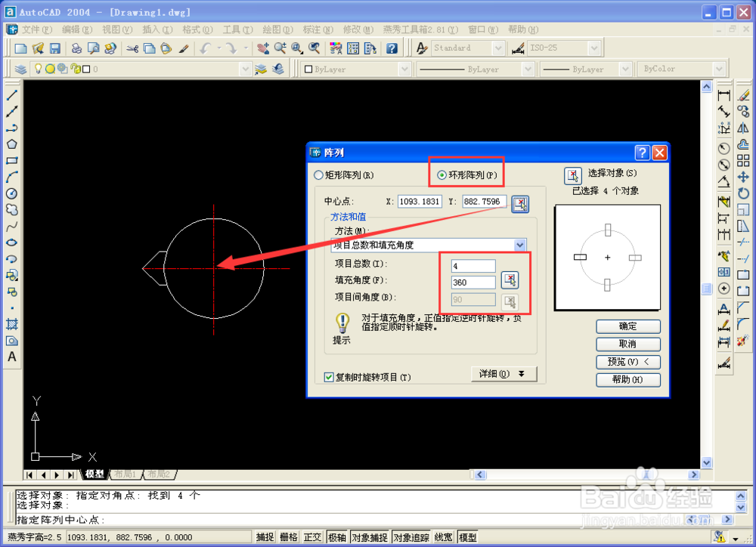Screen dimensions: 756x547
Task: Toggle 对象捕捉 osnap in status bar
Action: point(370,537)
